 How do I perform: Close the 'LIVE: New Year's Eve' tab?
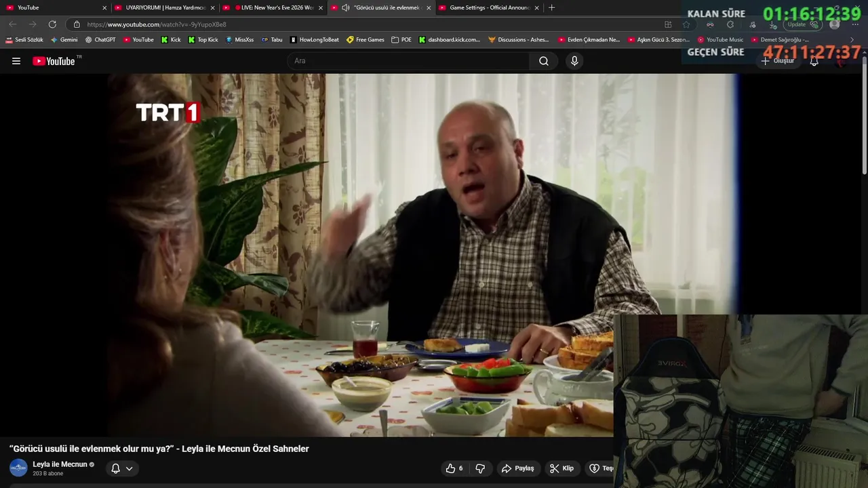(321, 7)
